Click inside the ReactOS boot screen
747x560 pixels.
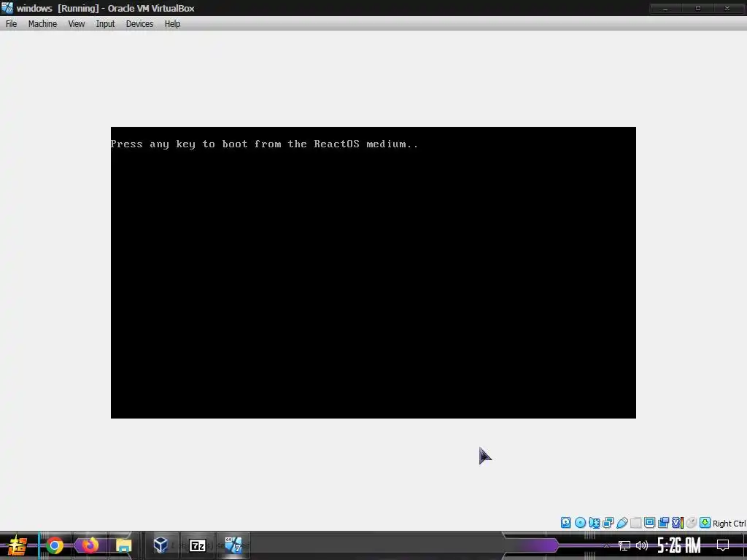tap(373, 273)
